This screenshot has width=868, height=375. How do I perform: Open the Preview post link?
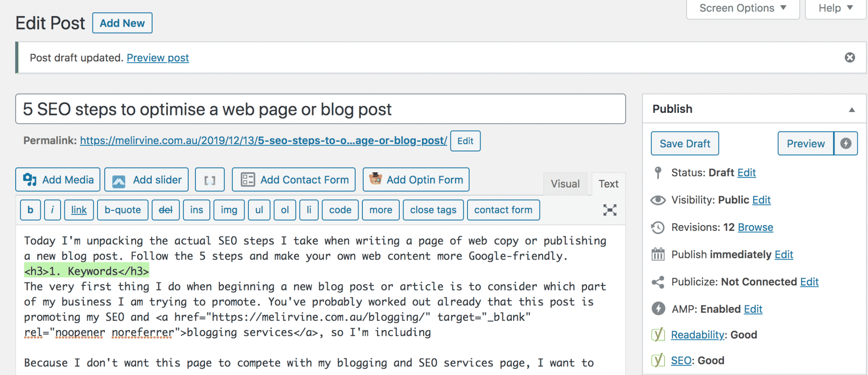pos(158,58)
